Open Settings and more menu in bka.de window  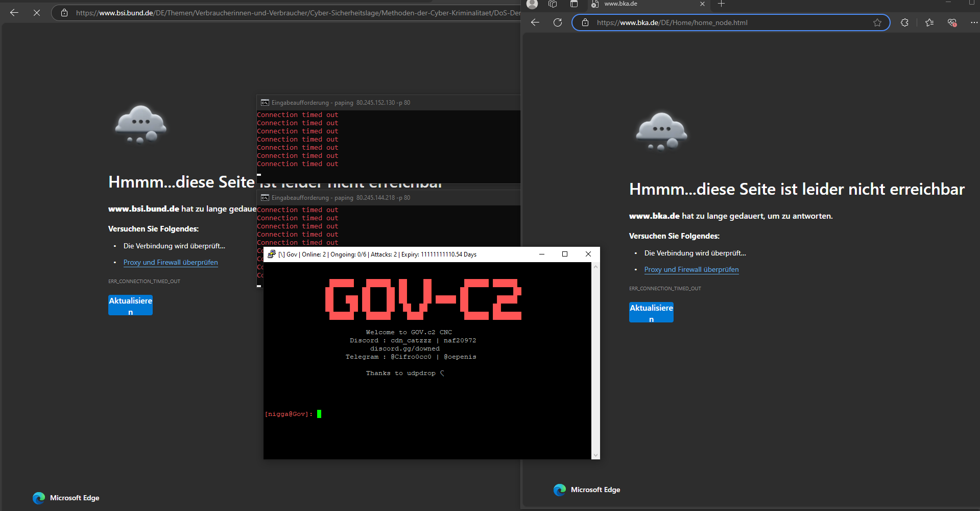(x=974, y=22)
